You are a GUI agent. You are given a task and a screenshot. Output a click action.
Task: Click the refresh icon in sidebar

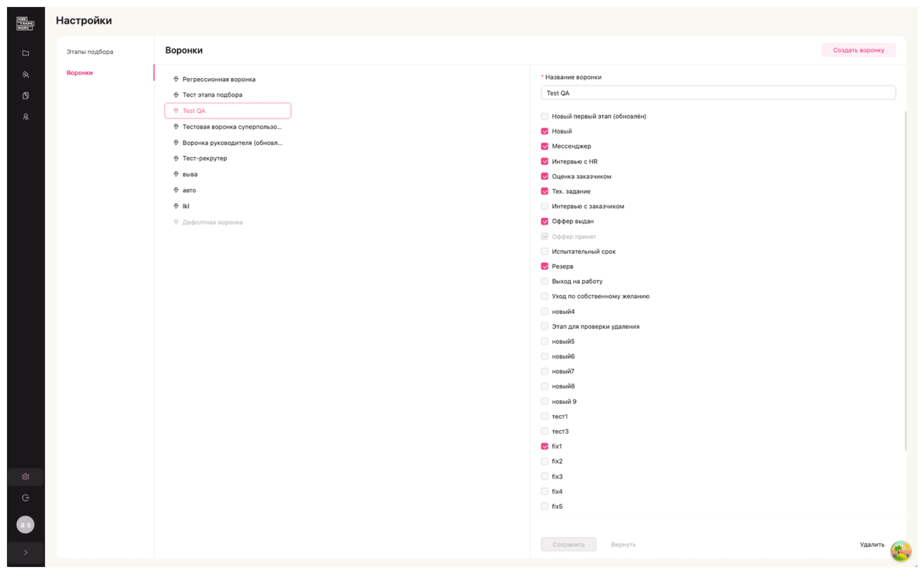pos(26,498)
